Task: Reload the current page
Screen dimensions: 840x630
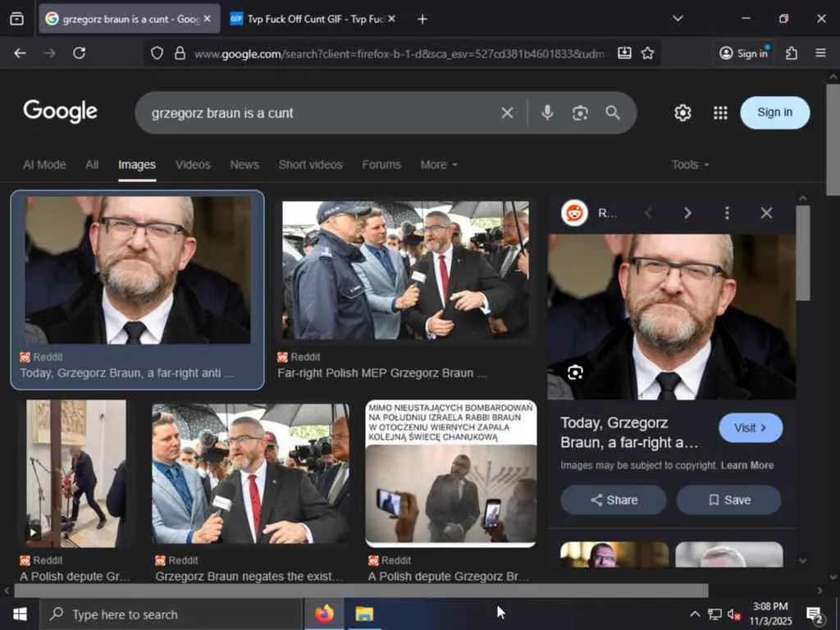Action: [x=80, y=53]
